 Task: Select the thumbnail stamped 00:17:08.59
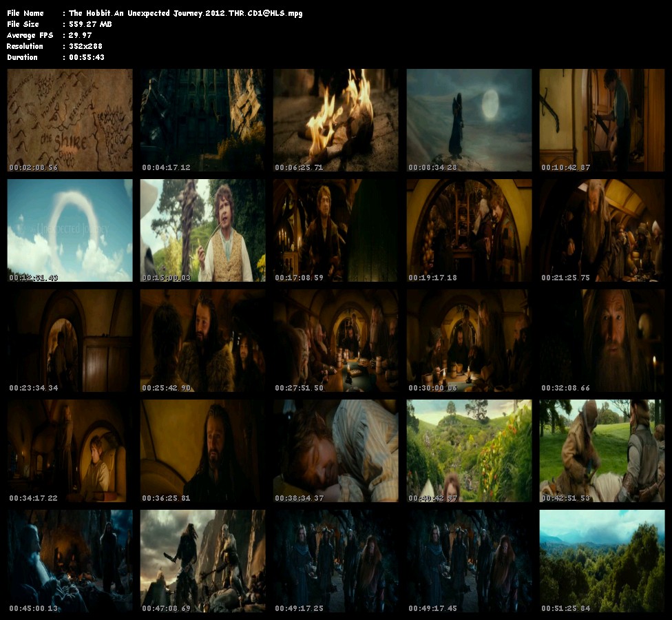point(335,230)
